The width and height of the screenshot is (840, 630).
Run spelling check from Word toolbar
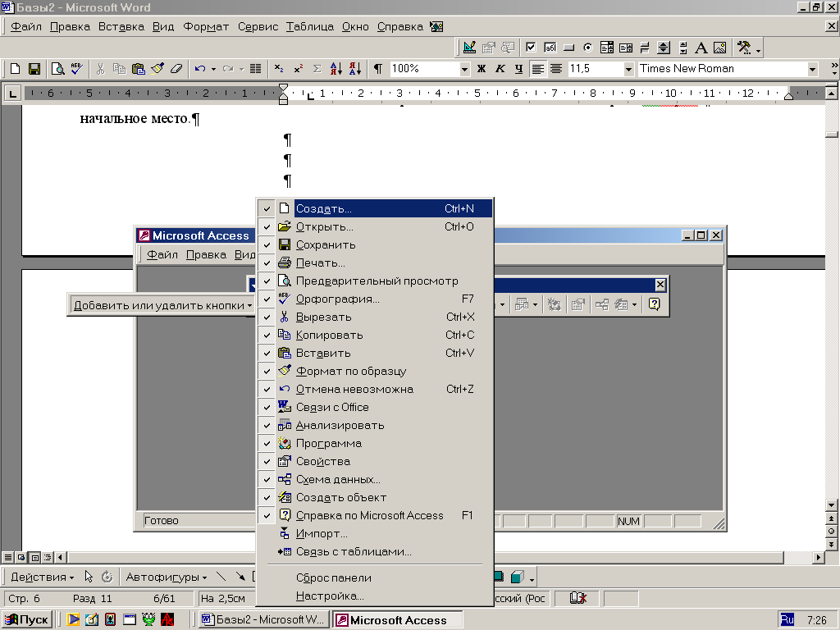point(76,69)
